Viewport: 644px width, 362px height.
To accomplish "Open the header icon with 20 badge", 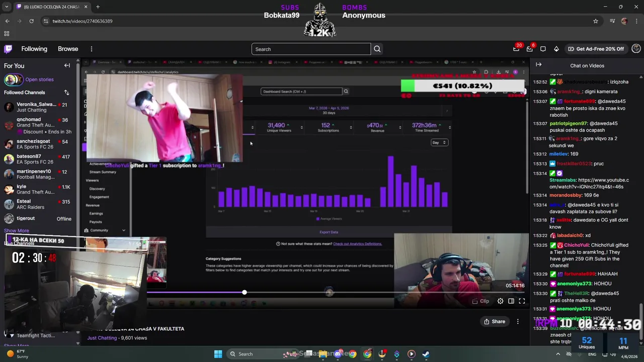I will pyautogui.click(x=516, y=49).
